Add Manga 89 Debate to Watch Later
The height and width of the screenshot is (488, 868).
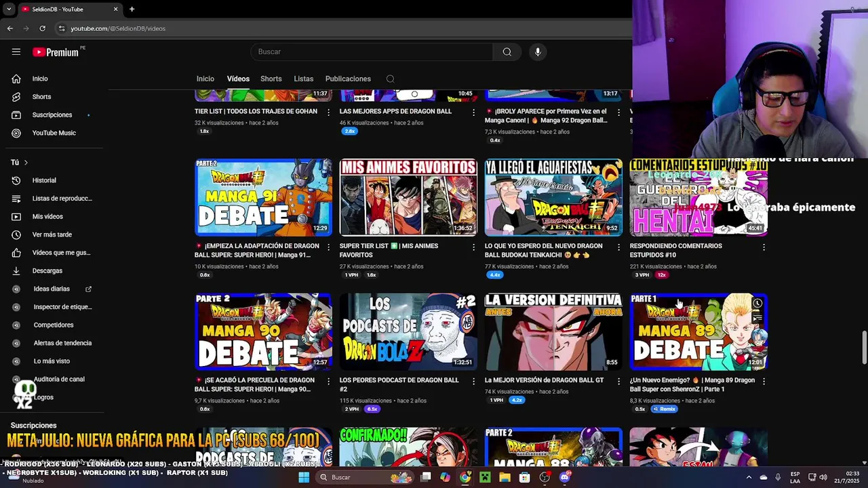click(757, 304)
